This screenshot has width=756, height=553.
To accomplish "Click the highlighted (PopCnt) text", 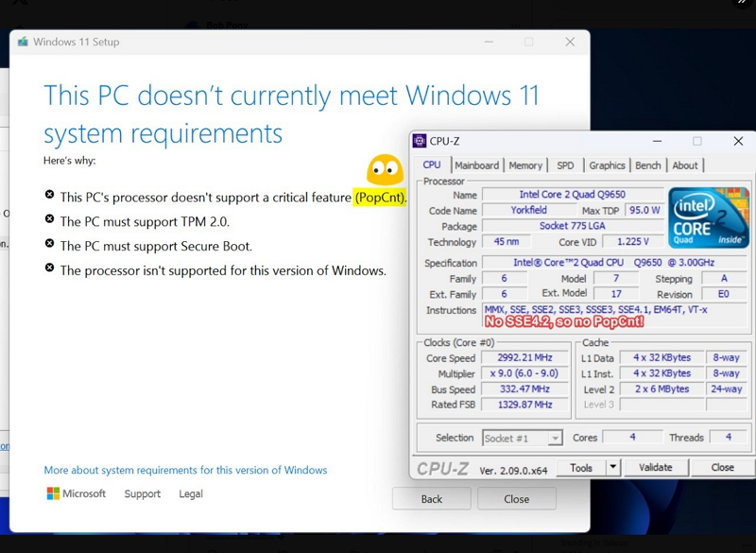I will click(380, 198).
